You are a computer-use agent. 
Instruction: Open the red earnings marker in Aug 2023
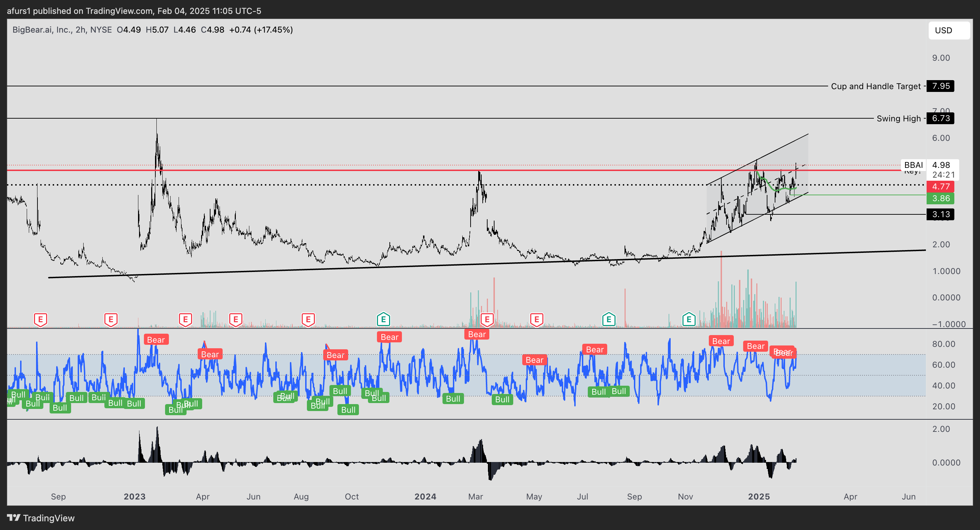tap(308, 319)
